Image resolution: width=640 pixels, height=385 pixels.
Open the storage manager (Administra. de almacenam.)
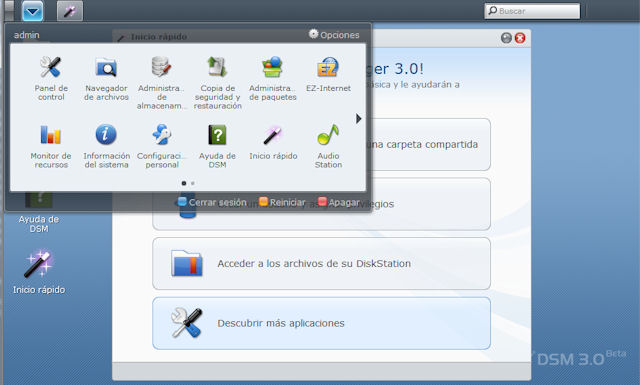162,83
